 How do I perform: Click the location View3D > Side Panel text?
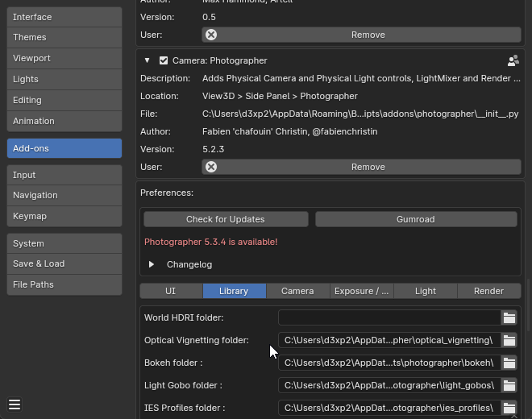click(280, 97)
